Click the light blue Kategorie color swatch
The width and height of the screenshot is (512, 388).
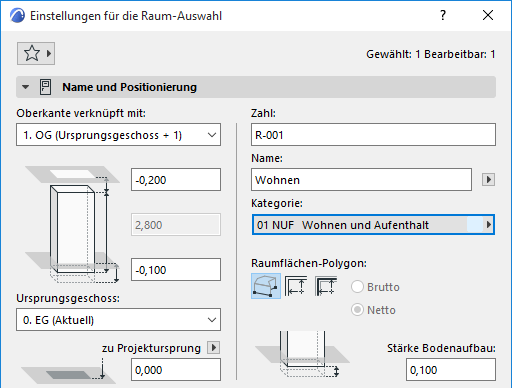point(475,225)
